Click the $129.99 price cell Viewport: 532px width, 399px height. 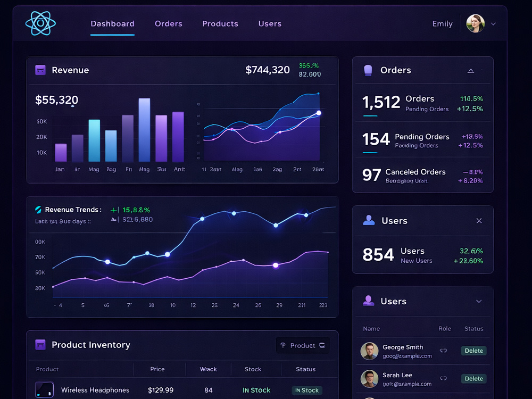point(161,390)
